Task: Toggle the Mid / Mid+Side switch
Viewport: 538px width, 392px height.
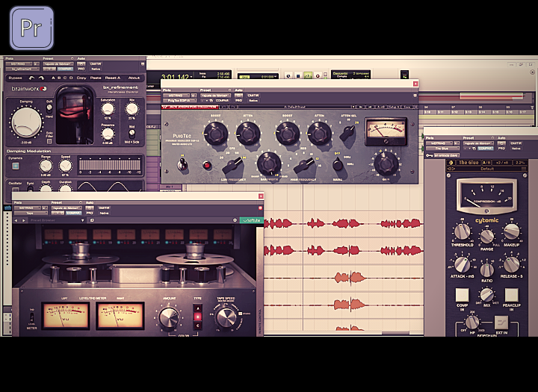Action: pyautogui.click(x=132, y=134)
